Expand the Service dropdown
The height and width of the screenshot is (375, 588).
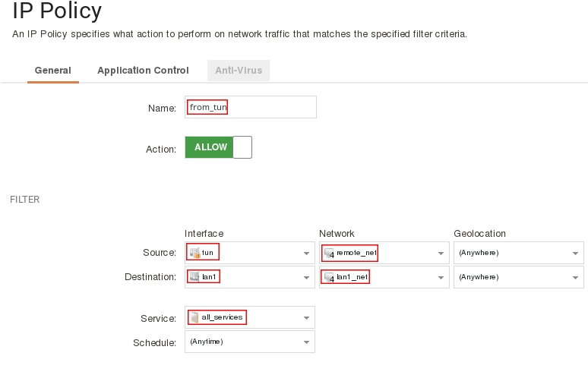(x=306, y=318)
